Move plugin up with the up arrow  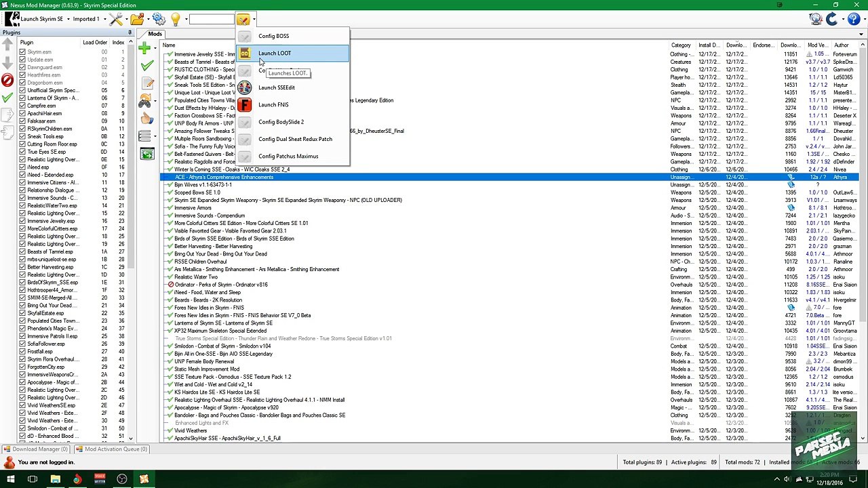(7, 45)
